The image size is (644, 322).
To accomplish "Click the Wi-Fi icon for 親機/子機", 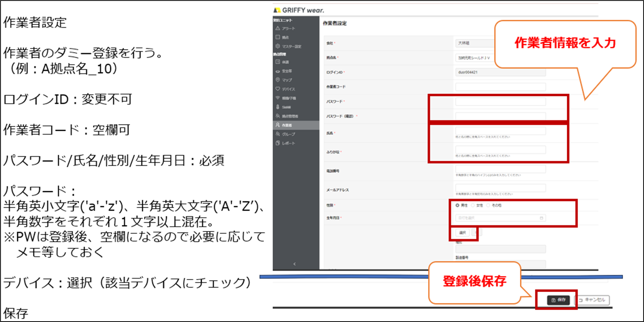I will 278,98.
